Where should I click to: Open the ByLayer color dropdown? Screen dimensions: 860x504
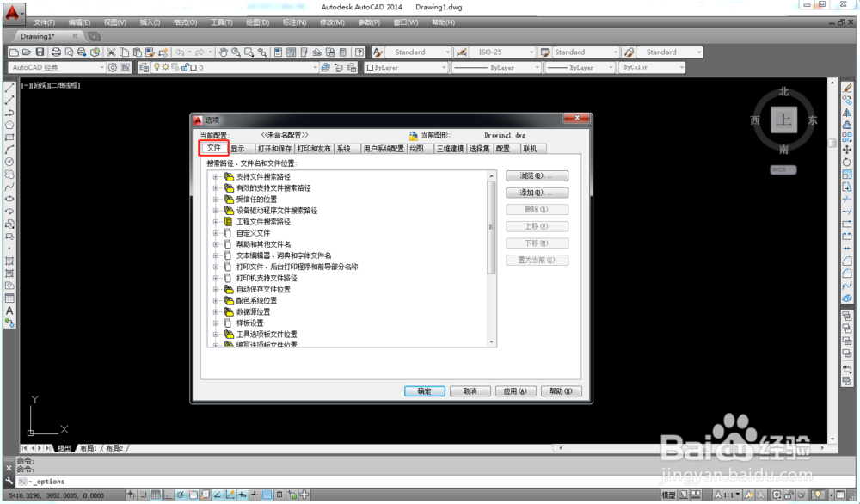(x=444, y=67)
